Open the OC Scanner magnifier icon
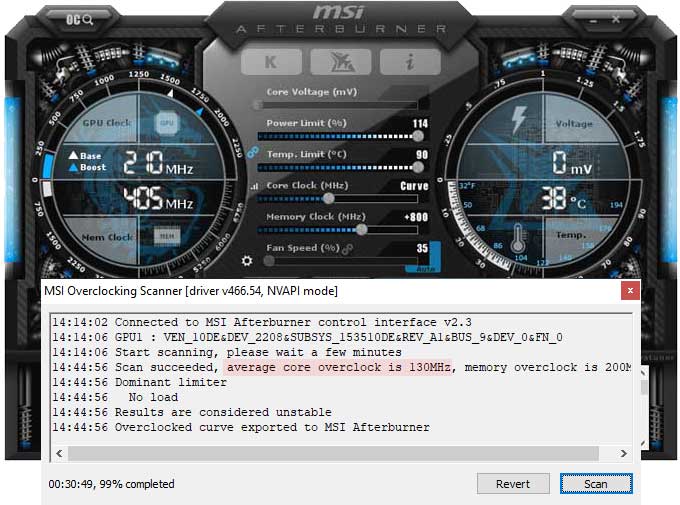 pyautogui.click(x=79, y=20)
